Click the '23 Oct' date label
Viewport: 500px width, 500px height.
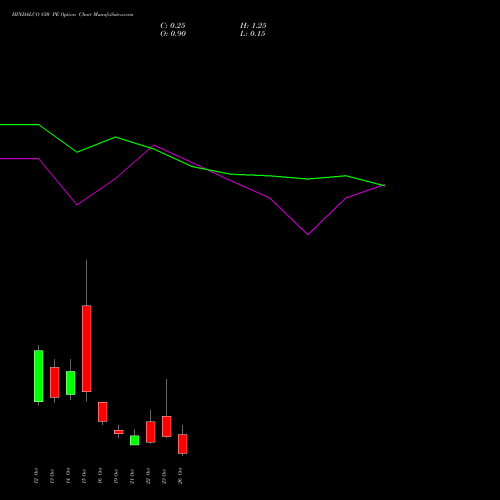pyautogui.click(x=164, y=476)
